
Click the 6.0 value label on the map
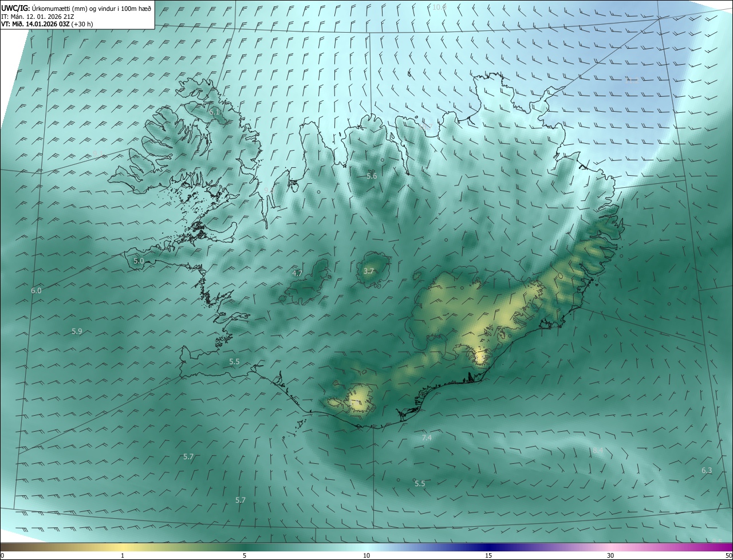pos(36,290)
